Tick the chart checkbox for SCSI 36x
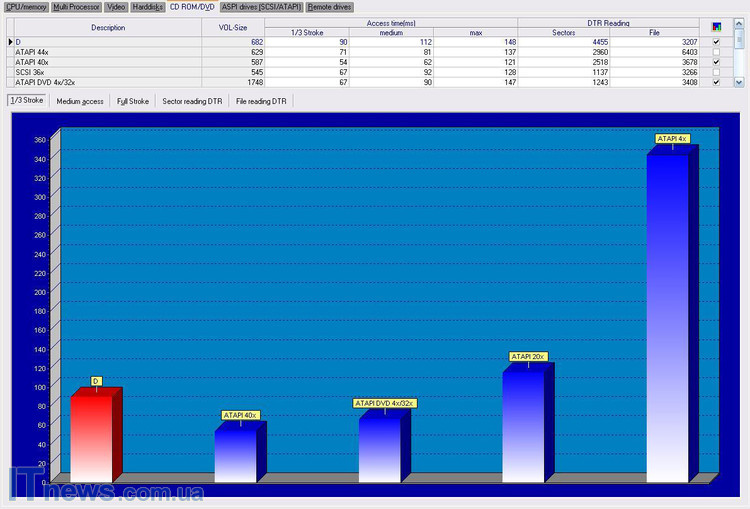The width and height of the screenshot is (750, 509). point(716,72)
